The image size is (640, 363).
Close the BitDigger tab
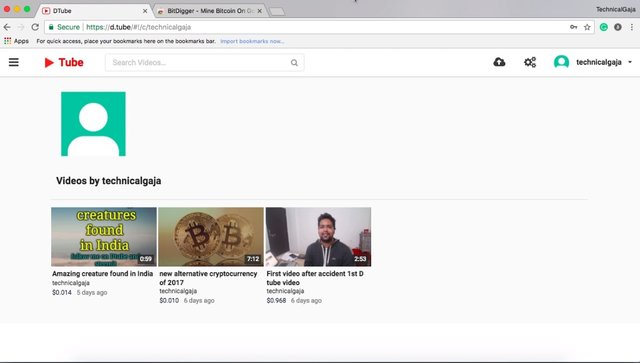pyautogui.click(x=260, y=11)
